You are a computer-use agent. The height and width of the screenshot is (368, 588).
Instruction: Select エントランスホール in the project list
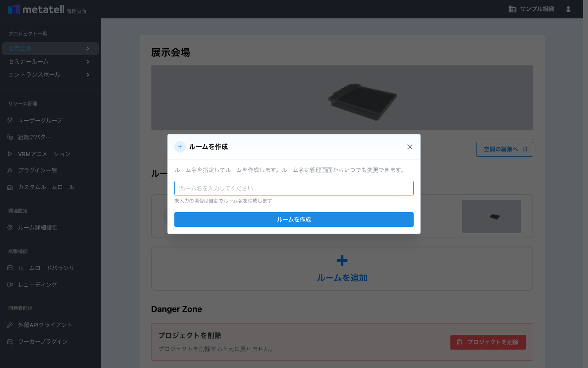[x=51, y=75]
